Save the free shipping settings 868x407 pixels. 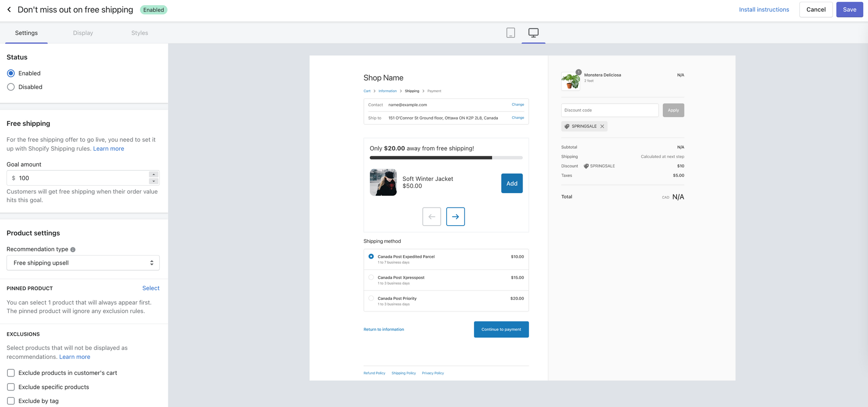849,10
